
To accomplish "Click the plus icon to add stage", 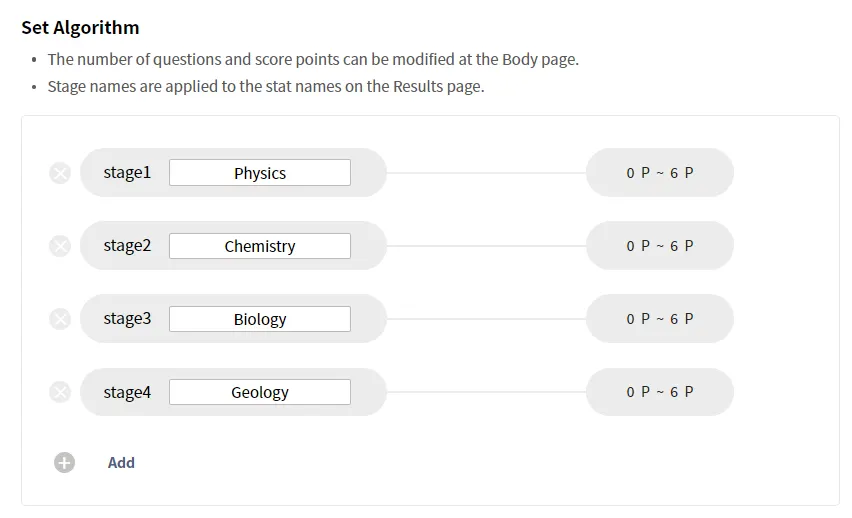I will coord(64,463).
